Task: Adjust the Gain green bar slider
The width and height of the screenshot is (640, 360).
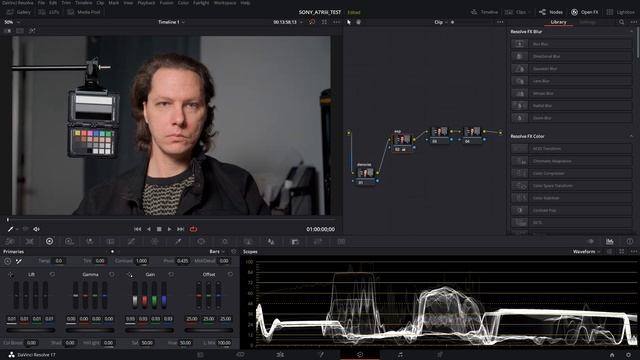Action: (154, 295)
